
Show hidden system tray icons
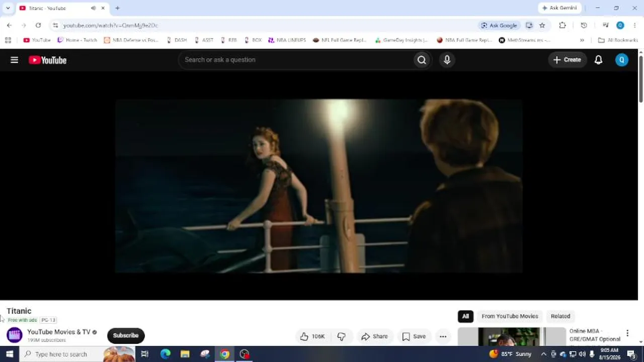coord(543,354)
